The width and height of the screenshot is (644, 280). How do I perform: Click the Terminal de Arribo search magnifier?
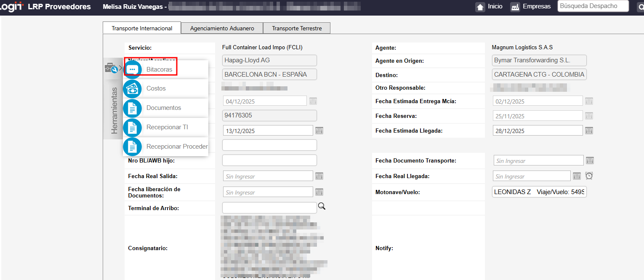click(x=322, y=206)
